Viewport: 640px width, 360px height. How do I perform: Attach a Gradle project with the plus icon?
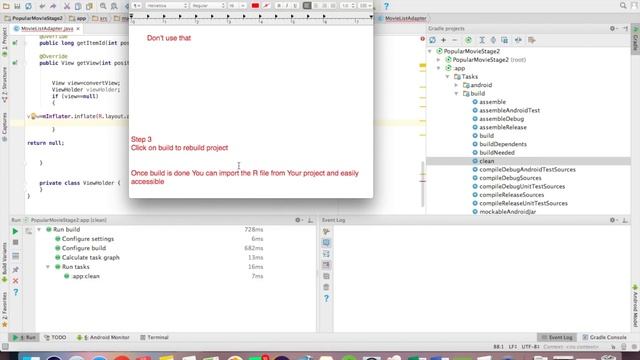(443, 40)
